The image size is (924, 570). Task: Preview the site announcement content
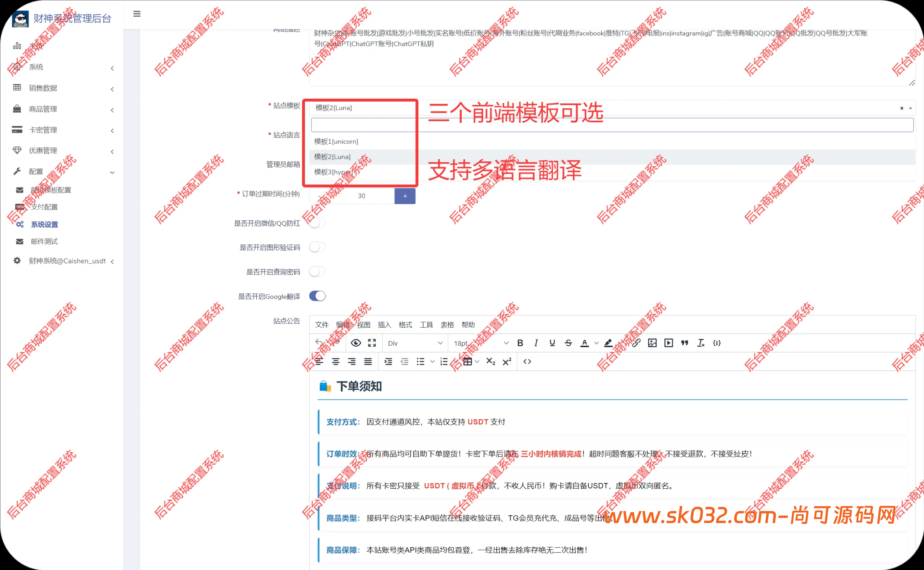(x=355, y=343)
